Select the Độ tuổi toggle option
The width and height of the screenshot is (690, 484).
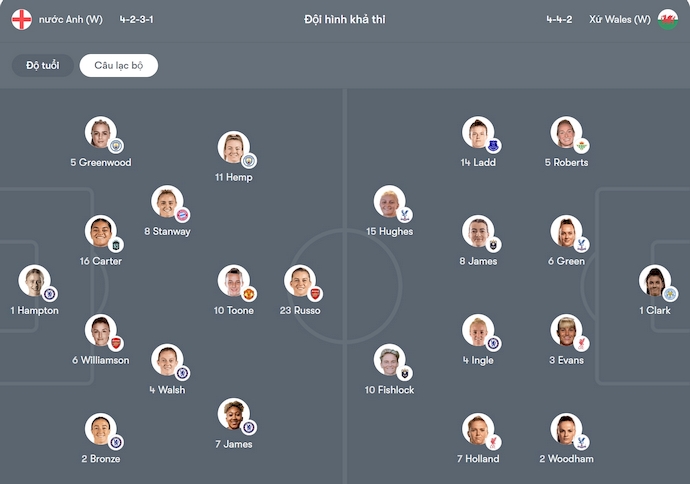click(40, 65)
